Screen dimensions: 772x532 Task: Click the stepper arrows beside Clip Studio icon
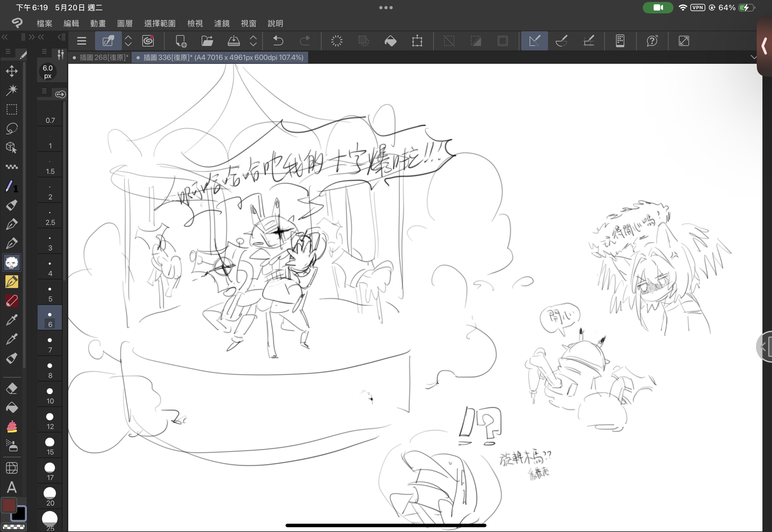pos(128,41)
